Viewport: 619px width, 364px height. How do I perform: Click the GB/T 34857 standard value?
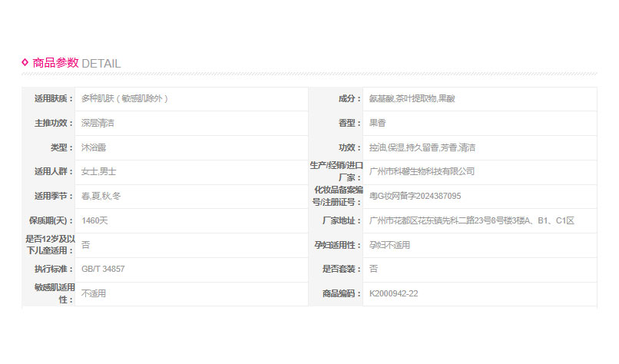coord(103,269)
